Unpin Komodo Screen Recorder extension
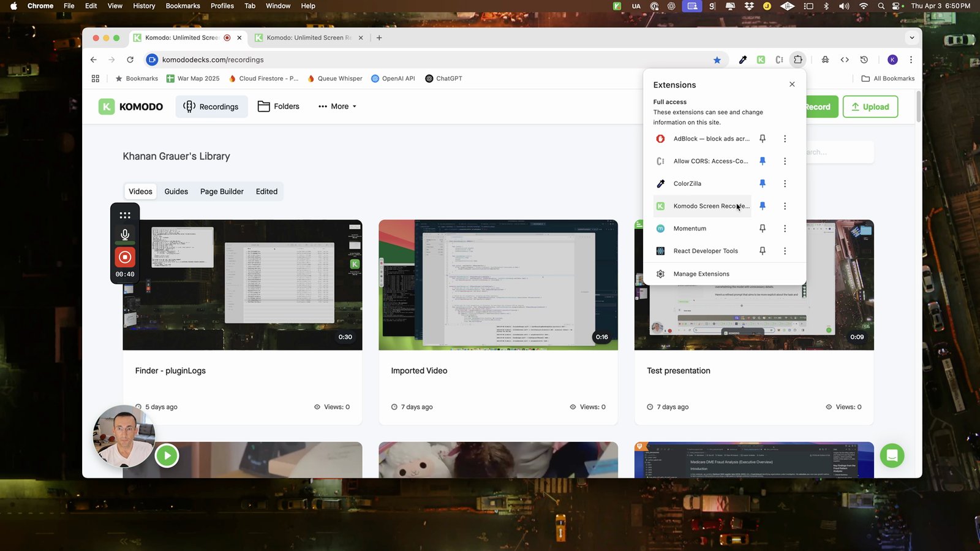The height and width of the screenshot is (551, 980). (x=763, y=206)
